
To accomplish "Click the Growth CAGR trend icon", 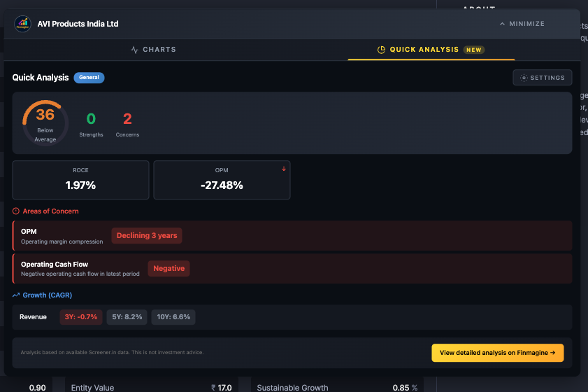I will (16, 295).
